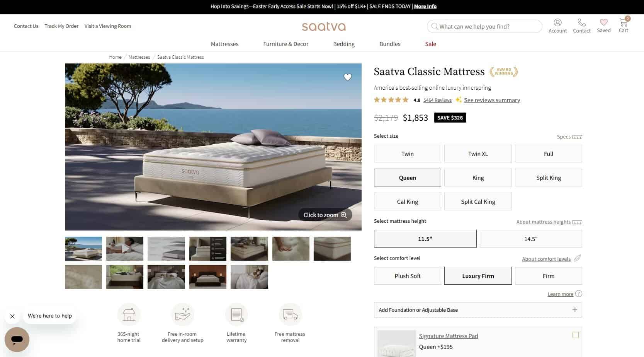The width and height of the screenshot is (644, 357).
Task: Open the Mattresses navigation menu
Action: [x=224, y=44]
